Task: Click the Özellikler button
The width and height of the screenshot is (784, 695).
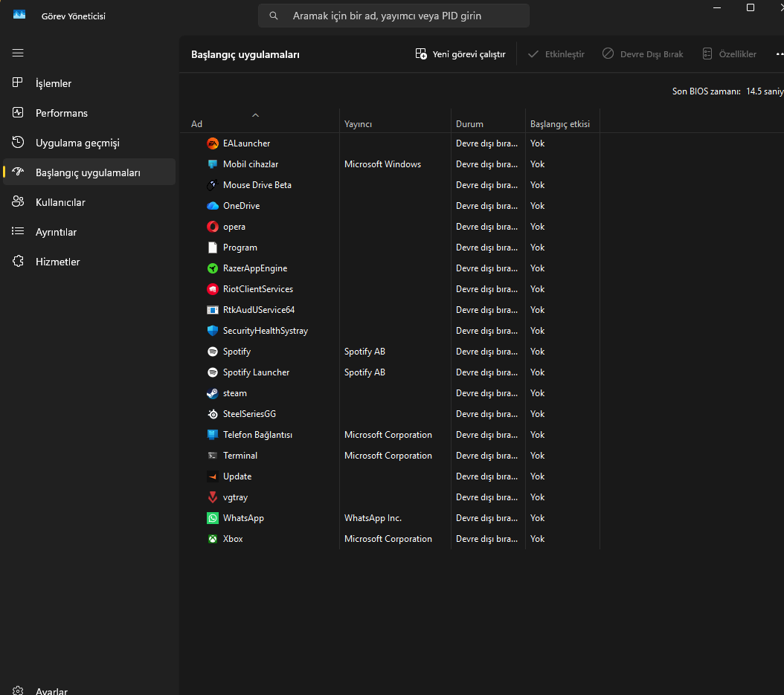Action: click(x=729, y=54)
